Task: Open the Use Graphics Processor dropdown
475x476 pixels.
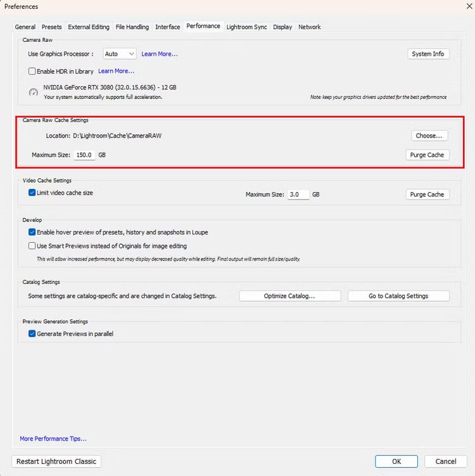Action: [x=120, y=54]
